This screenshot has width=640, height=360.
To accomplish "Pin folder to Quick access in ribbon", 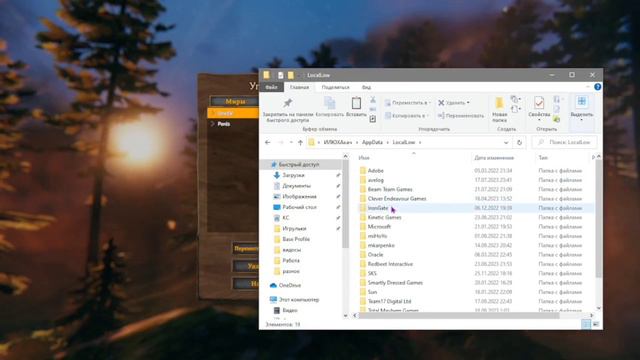I will tap(288, 109).
